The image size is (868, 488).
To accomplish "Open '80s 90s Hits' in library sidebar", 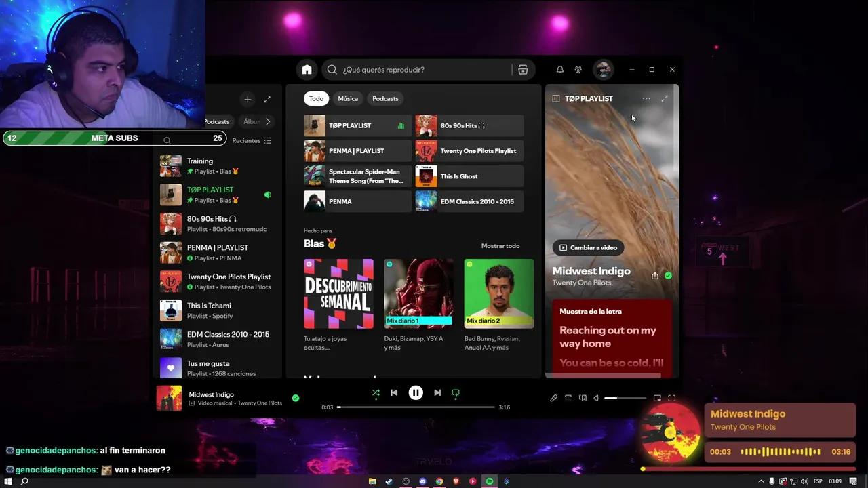I will click(217, 224).
